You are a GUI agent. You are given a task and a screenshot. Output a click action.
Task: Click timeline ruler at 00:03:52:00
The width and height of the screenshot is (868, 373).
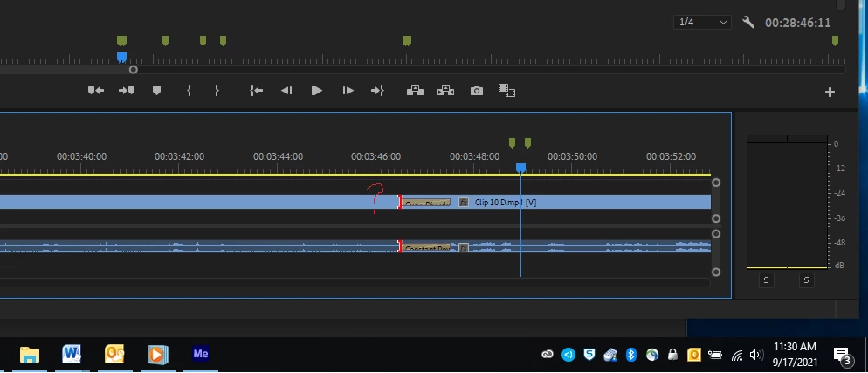pyautogui.click(x=671, y=156)
